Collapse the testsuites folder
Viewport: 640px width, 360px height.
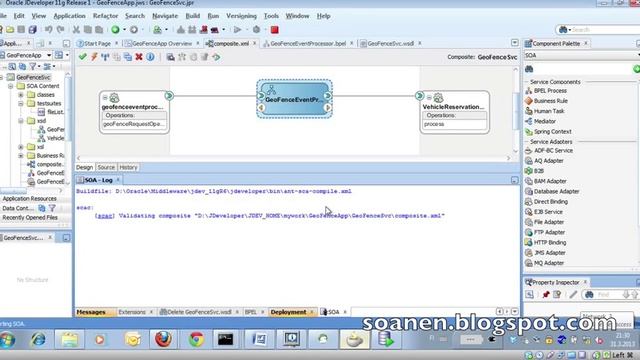[x=21, y=104]
